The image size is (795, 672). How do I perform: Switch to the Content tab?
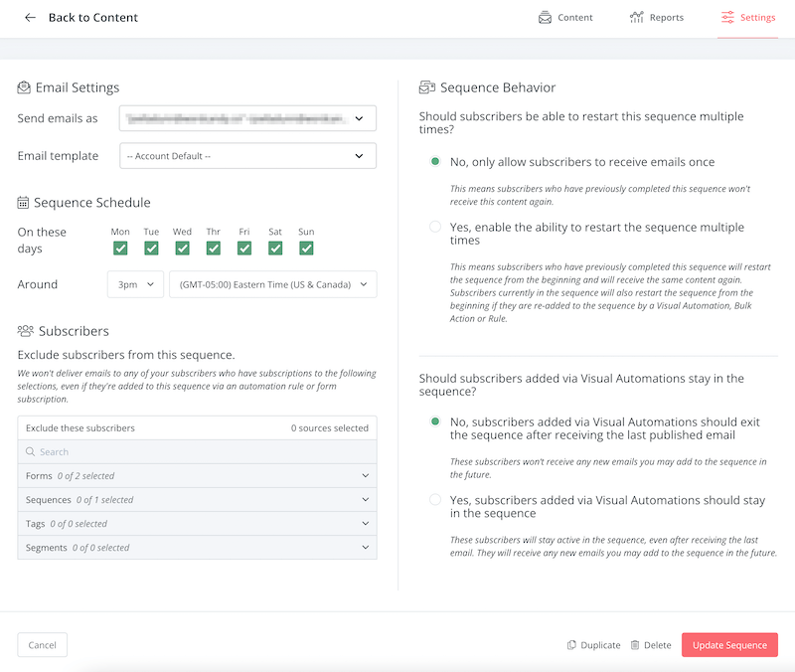tap(565, 18)
